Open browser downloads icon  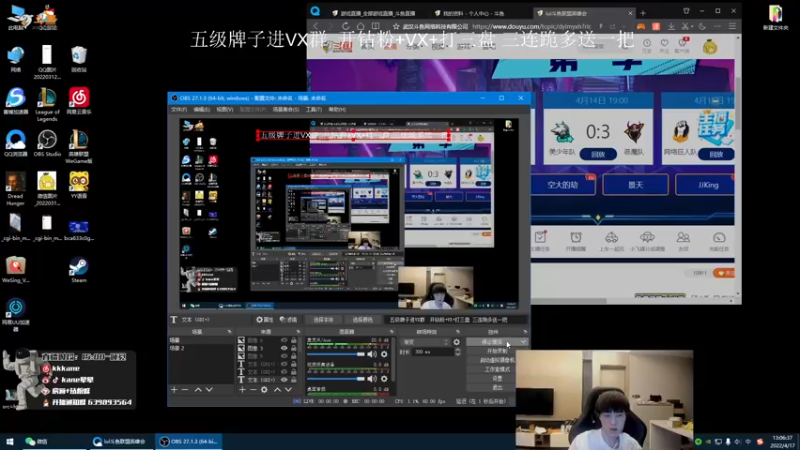(x=671, y=26)
